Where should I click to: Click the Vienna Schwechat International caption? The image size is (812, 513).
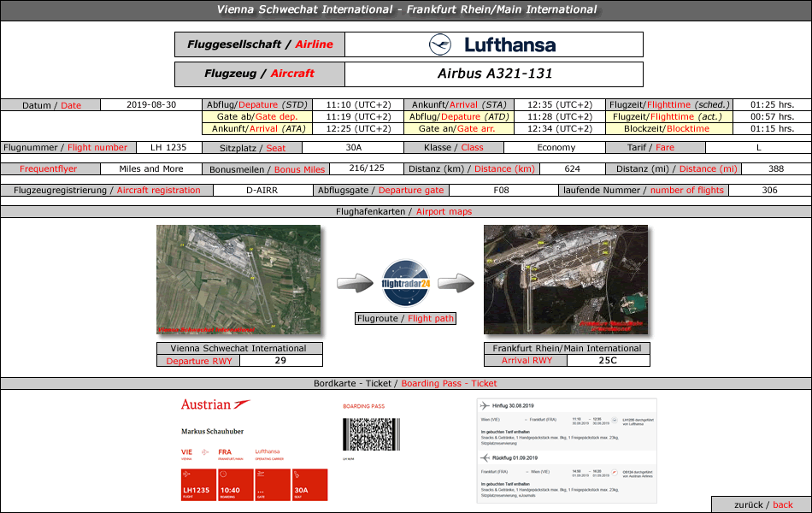(239, 348)
